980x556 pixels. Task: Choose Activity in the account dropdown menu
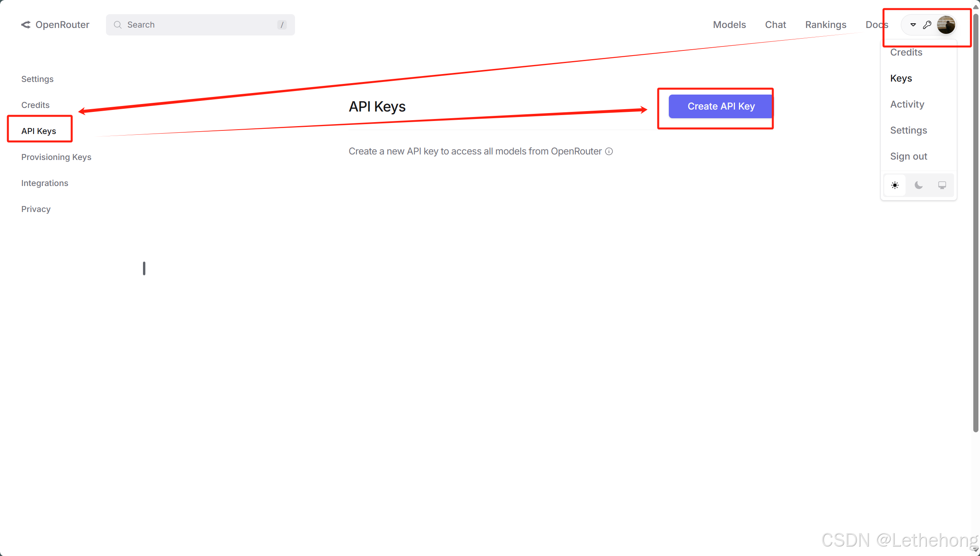pyautogui.click(x=907, y=104)
